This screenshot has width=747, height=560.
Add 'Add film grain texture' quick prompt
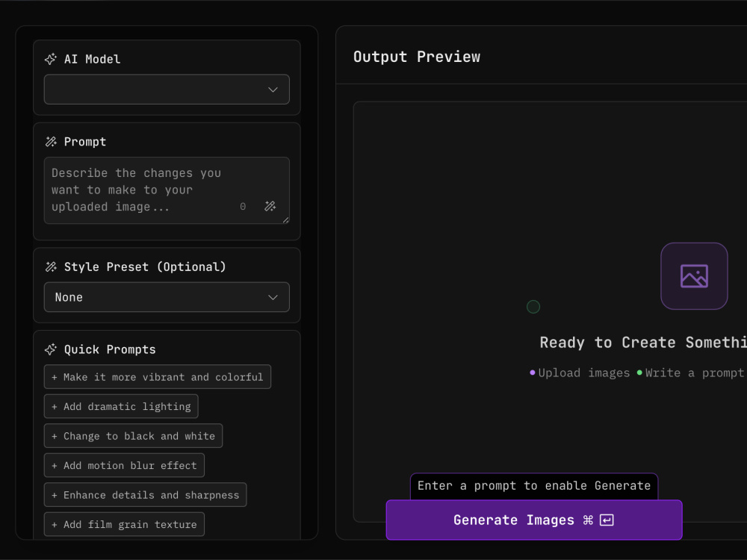click(x=124, y=525)
